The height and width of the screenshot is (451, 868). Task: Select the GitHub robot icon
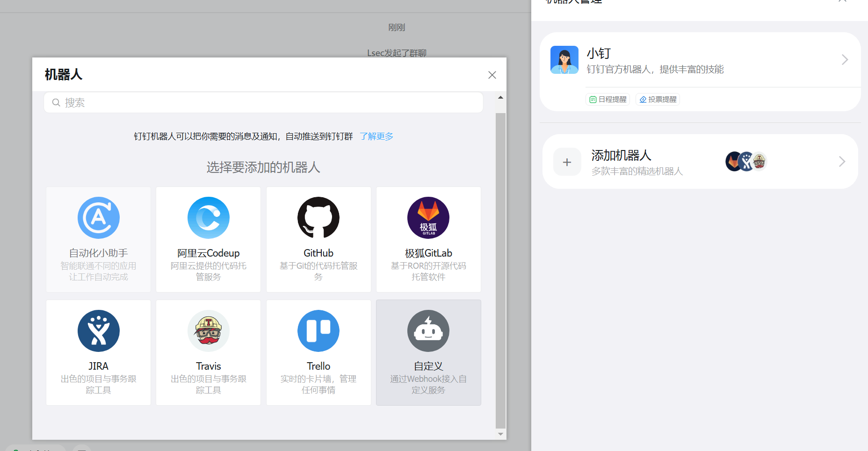click(318, 218)
